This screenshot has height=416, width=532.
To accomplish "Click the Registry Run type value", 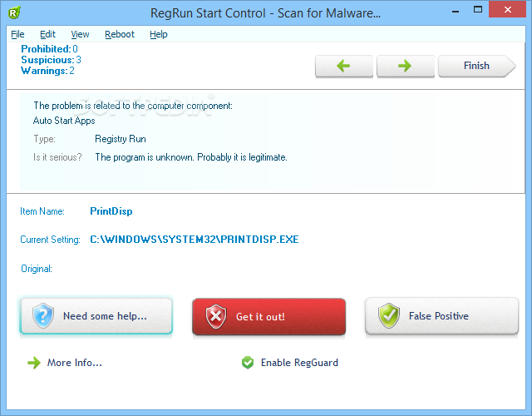I will (x=121, y=139).
